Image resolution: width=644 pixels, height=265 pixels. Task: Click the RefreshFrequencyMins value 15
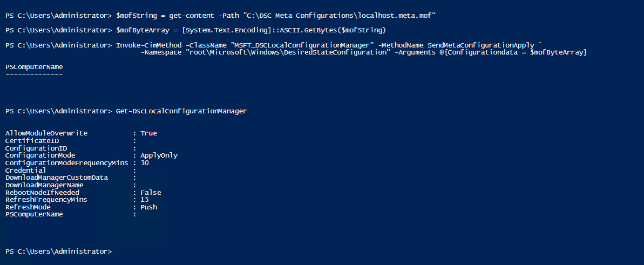click(x=145, y=200)
